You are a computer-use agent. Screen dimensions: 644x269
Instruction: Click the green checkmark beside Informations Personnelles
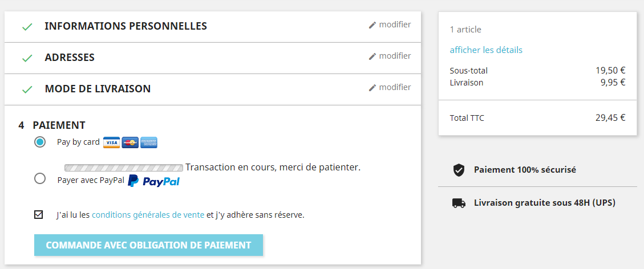coord(27,27)
